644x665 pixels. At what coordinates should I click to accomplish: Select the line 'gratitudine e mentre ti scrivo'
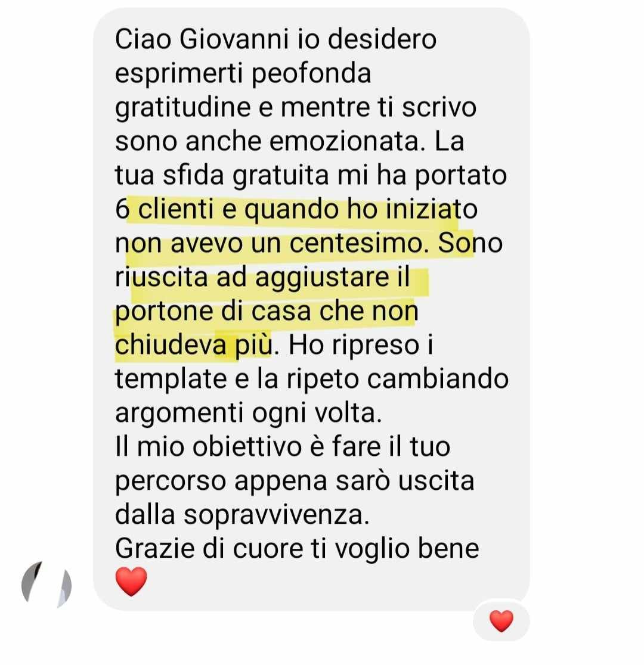(296, 108)
